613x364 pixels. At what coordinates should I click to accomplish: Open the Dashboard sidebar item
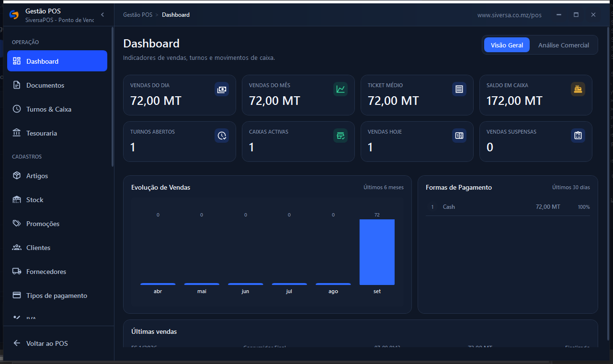point(57,61)
